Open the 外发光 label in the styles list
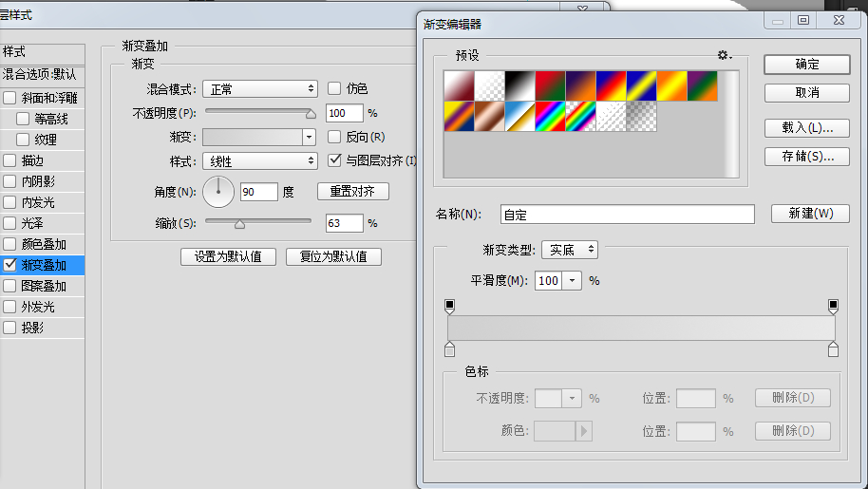868x489 pixels. pos(38,307)
